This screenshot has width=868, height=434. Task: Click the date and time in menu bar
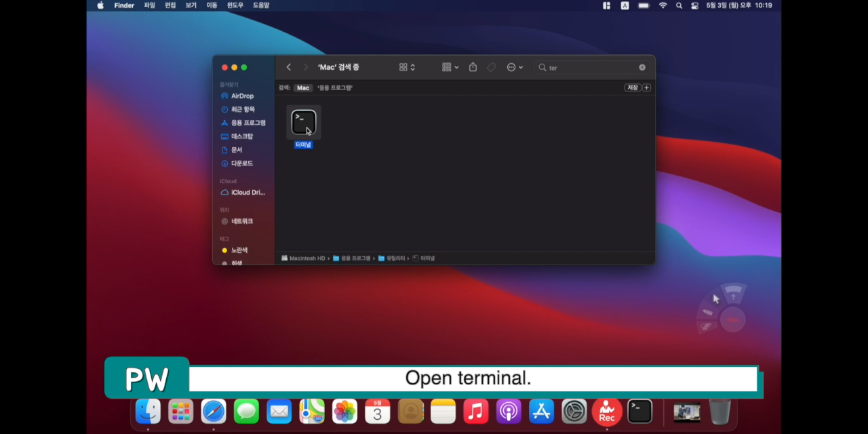click(x=739, y=5)
